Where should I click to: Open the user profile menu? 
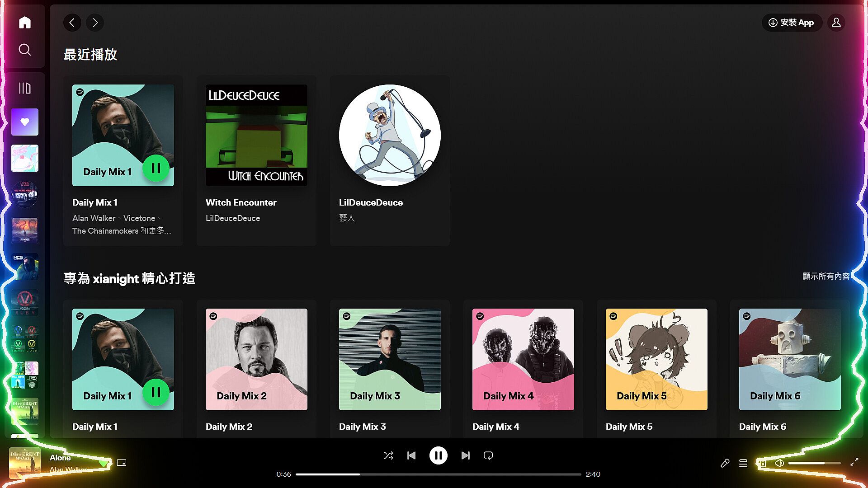click(836, 23)
